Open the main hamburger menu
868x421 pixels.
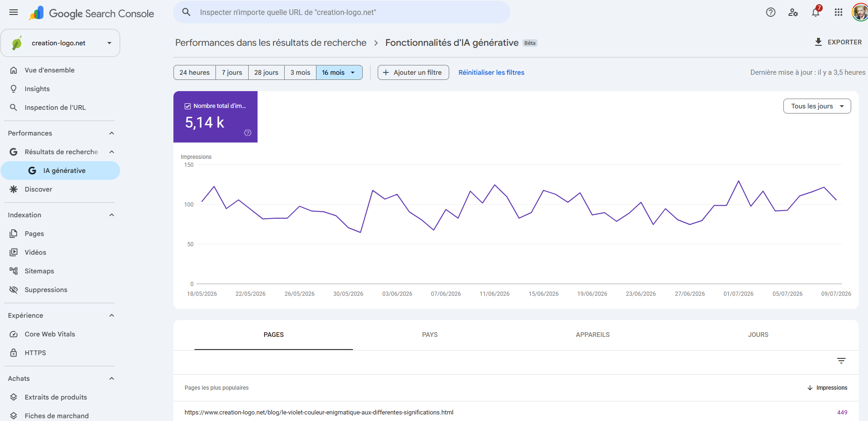(14, 12)
